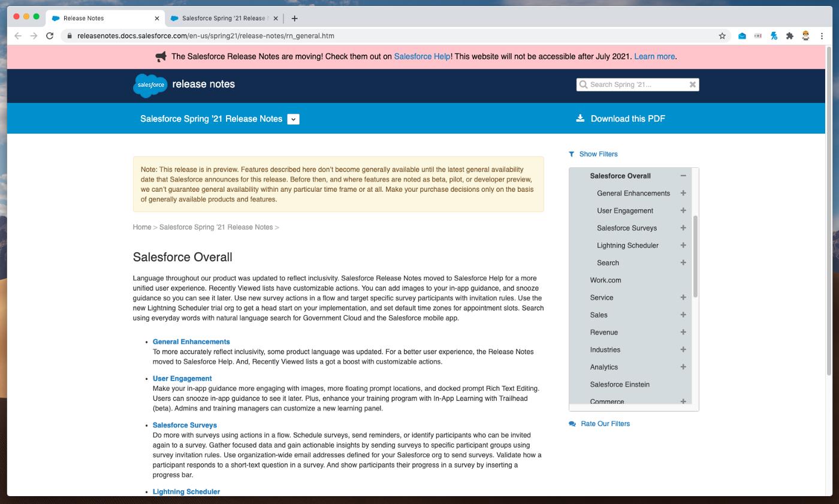Open a new browser tab with plus icon

[294, 18]
